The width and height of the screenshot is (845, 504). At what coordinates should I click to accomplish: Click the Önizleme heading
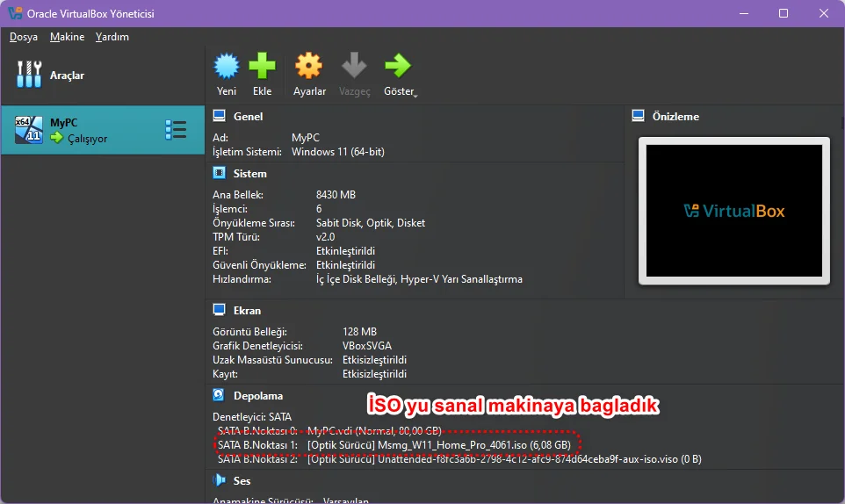tap(675, 116)
